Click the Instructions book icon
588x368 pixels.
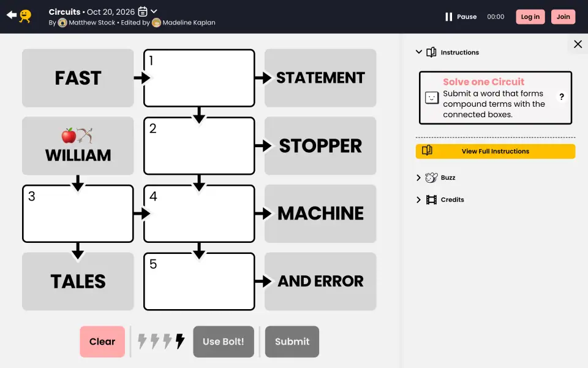point(431,52)
